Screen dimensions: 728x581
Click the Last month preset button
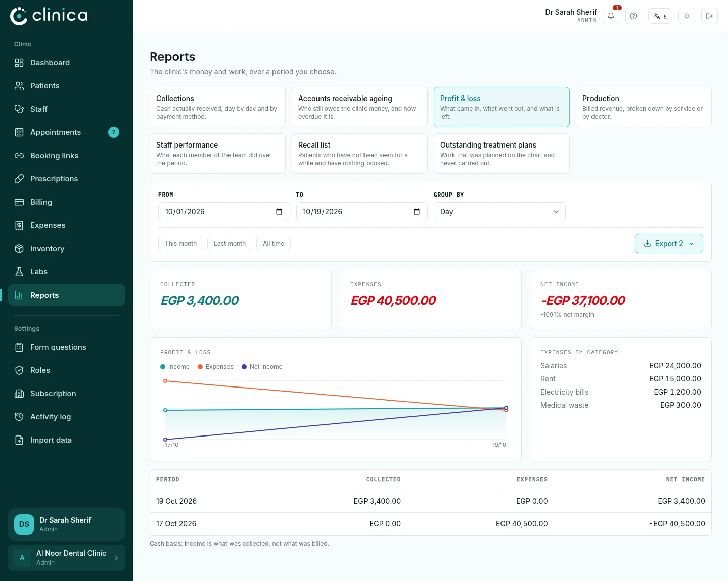[230, 244]
